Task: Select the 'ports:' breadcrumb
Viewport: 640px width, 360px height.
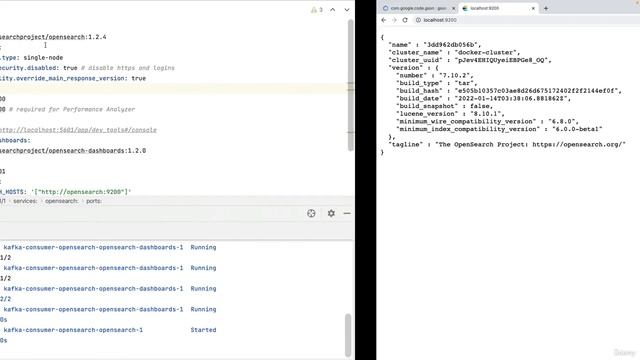Action: tap(93, 201)
